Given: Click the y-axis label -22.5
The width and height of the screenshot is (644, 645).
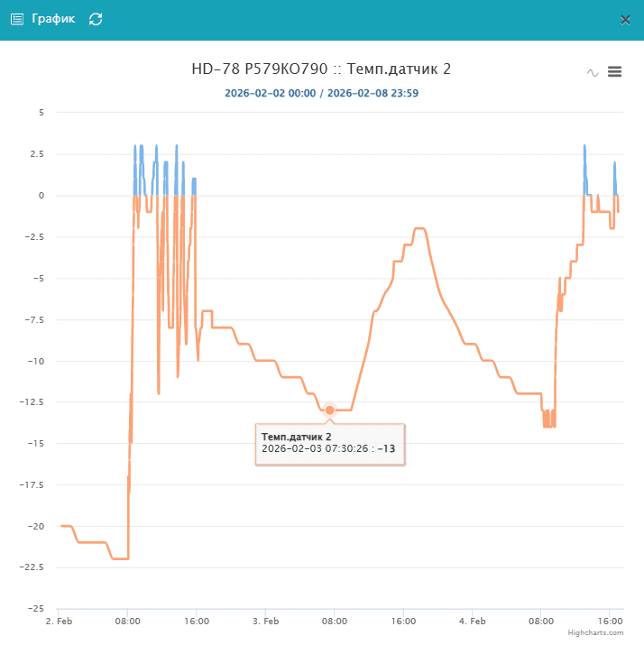Looking at the screenshot, I should click(32, 567).
